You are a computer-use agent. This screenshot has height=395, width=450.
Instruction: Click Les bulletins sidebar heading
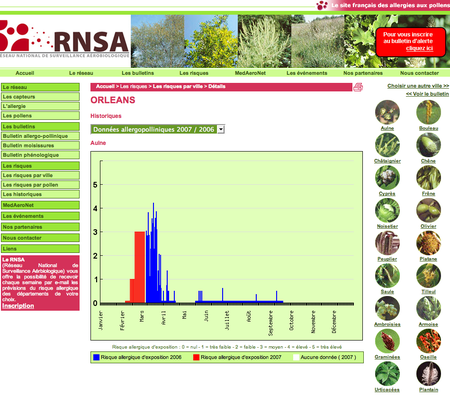click(x=40, y=127)
